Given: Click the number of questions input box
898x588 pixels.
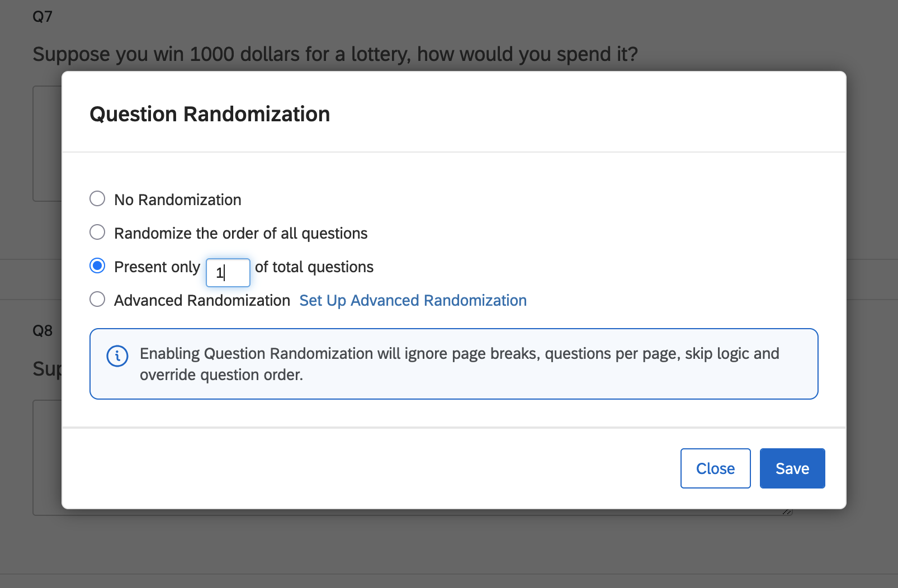Looking at the screenshot, I should click(x=228, y=273).
